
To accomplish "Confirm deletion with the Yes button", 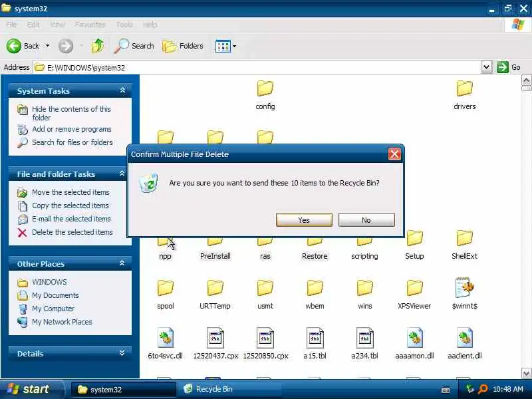I will [304, 220].
